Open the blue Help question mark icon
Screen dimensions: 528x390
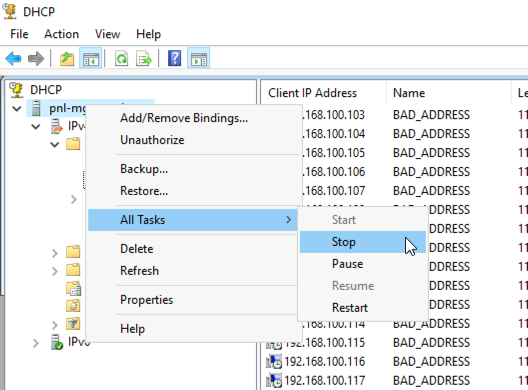(x=174, y=58)
